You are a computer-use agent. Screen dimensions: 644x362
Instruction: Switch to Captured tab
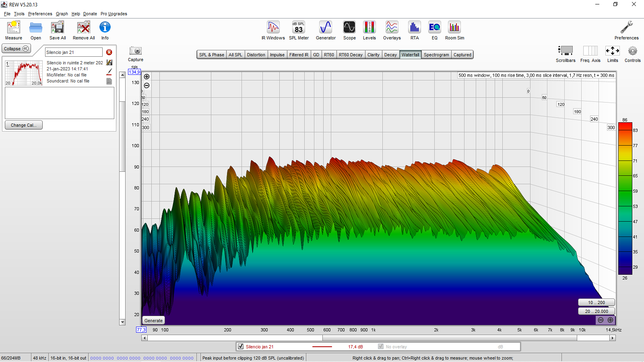pos(462,55)
